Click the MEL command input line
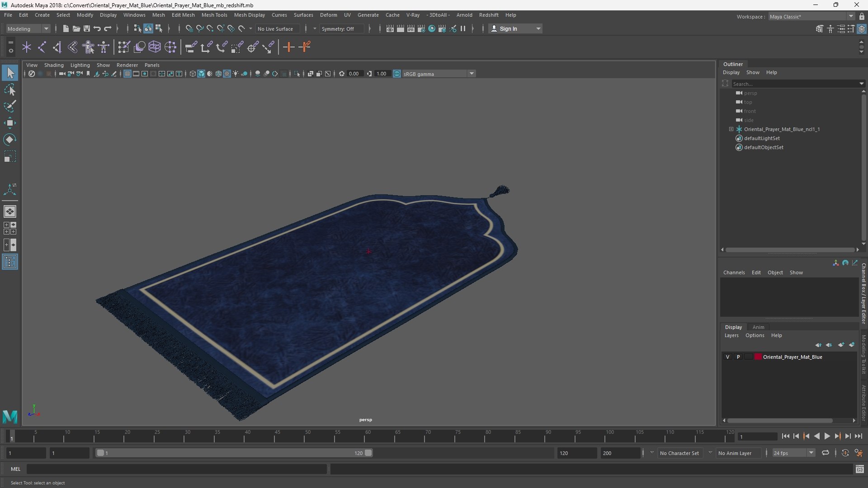The height and width of the screenshot is (488, 868). click(176, 469)
